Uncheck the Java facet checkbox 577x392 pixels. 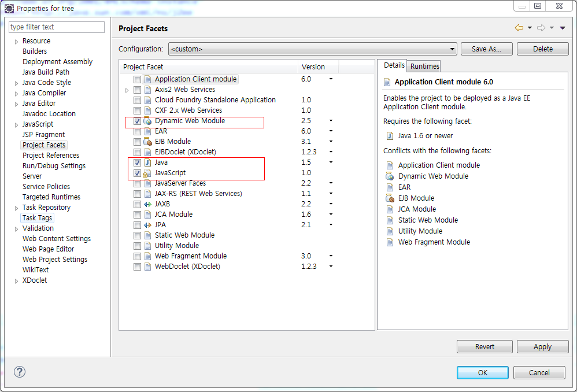coord(137,162)
